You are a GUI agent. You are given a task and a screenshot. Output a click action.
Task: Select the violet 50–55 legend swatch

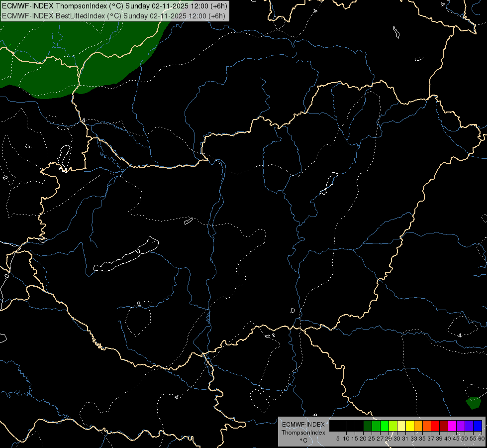pos(469,426)
